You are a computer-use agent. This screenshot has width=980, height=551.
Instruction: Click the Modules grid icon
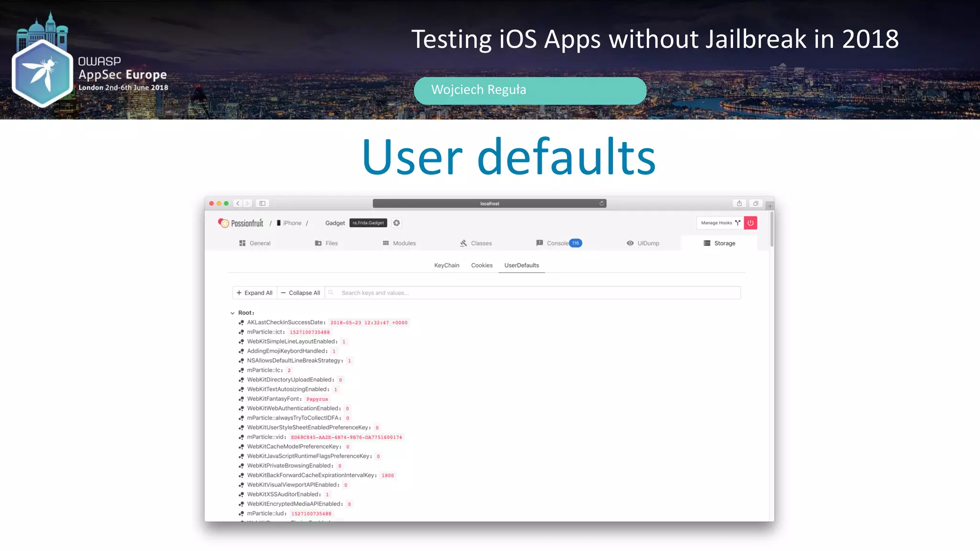coord(386,243)
